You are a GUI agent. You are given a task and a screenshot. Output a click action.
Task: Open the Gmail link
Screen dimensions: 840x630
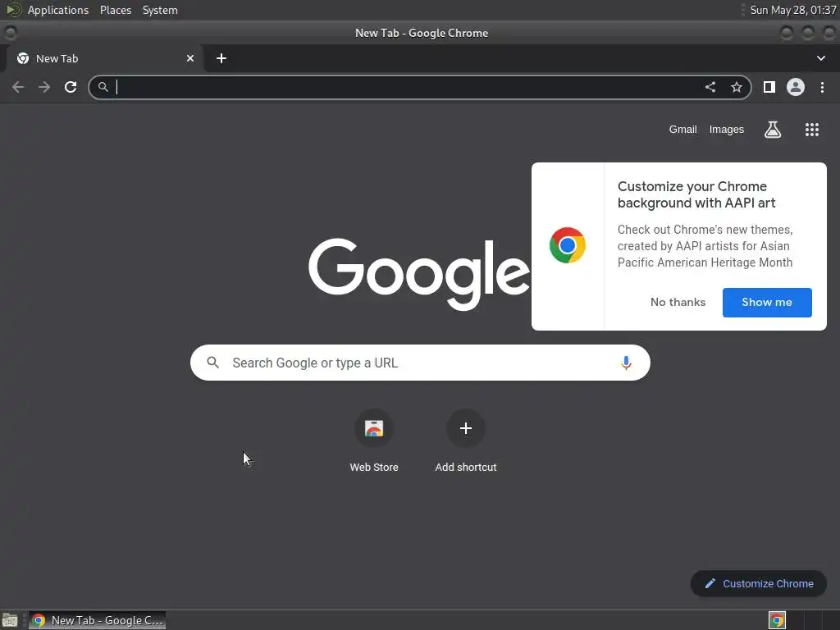682,130
